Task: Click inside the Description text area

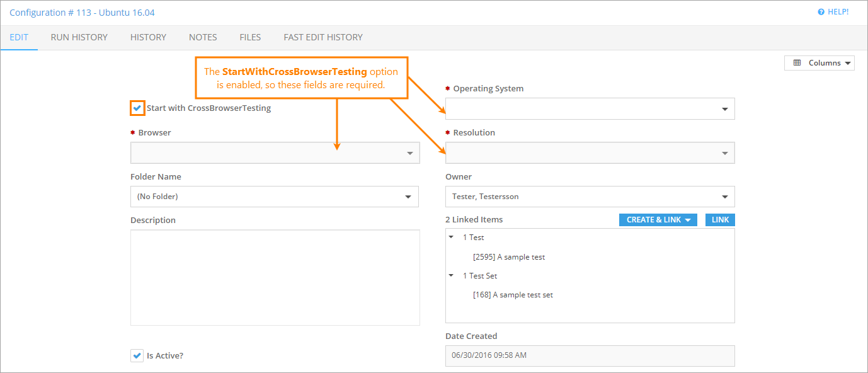Action: point(275,277)
